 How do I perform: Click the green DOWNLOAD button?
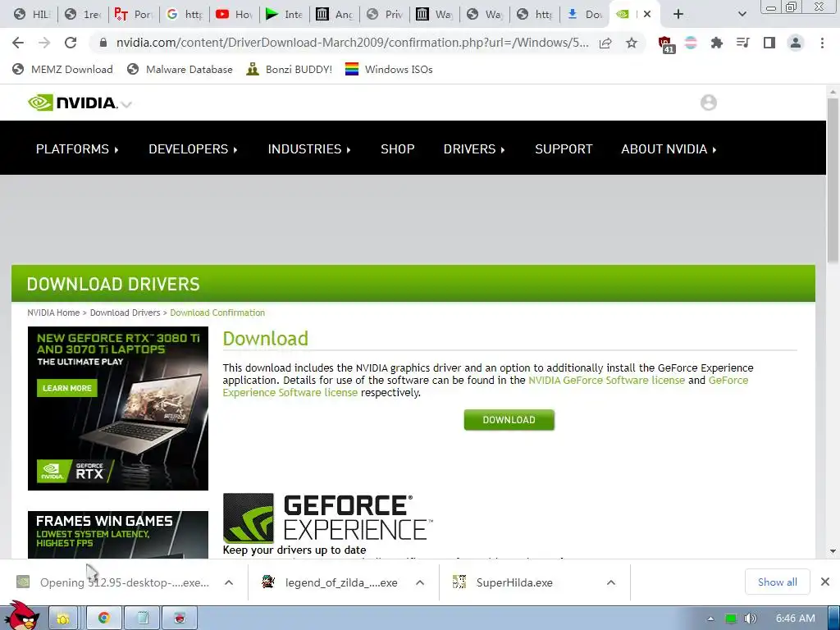tap(509, 420)
